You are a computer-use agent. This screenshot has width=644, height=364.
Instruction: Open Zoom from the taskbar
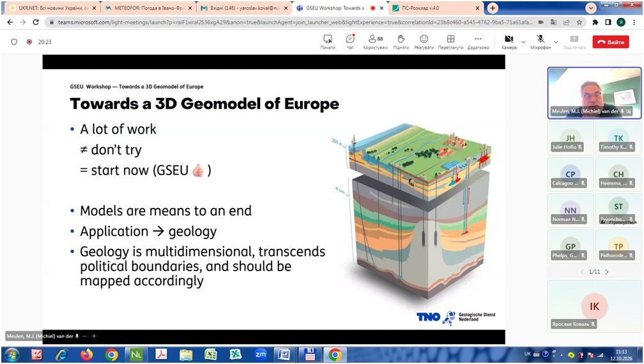click(x=260, y=354)
